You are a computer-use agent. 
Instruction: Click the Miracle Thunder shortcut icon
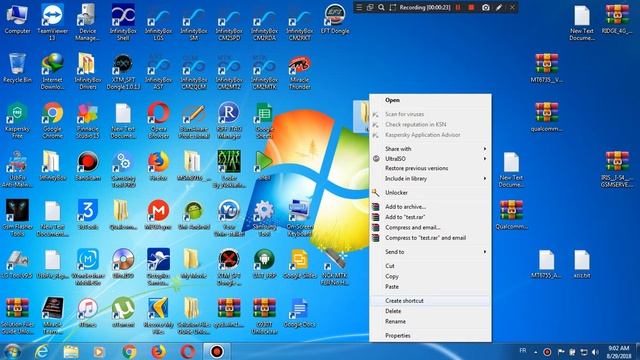[x=300, y=72]
